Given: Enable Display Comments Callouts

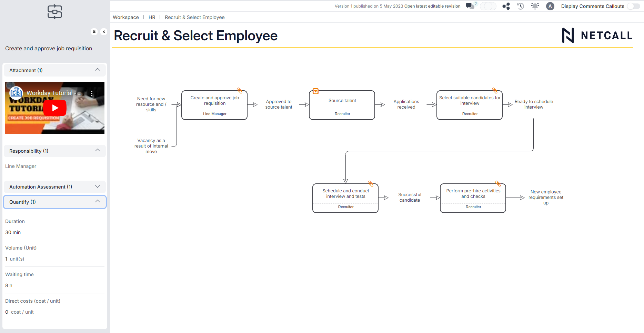Looking at the screenshot, I should click(x=634, y=6).
